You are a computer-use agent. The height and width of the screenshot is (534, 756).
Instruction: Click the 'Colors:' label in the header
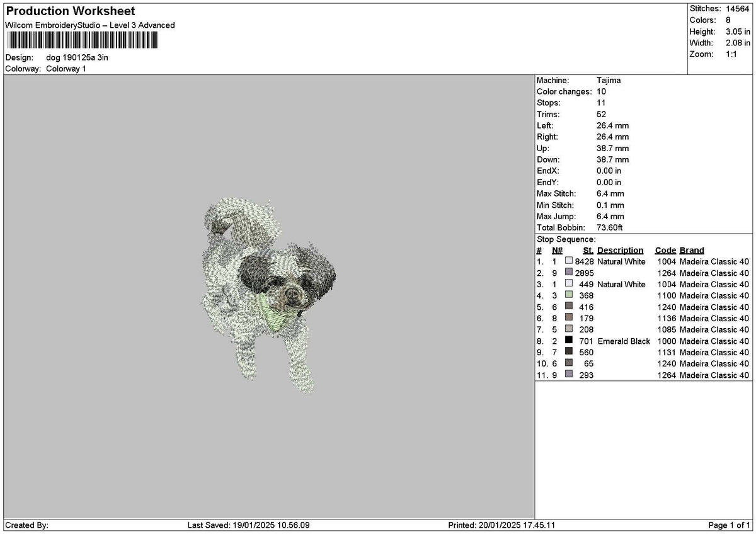tap(702, 20)
